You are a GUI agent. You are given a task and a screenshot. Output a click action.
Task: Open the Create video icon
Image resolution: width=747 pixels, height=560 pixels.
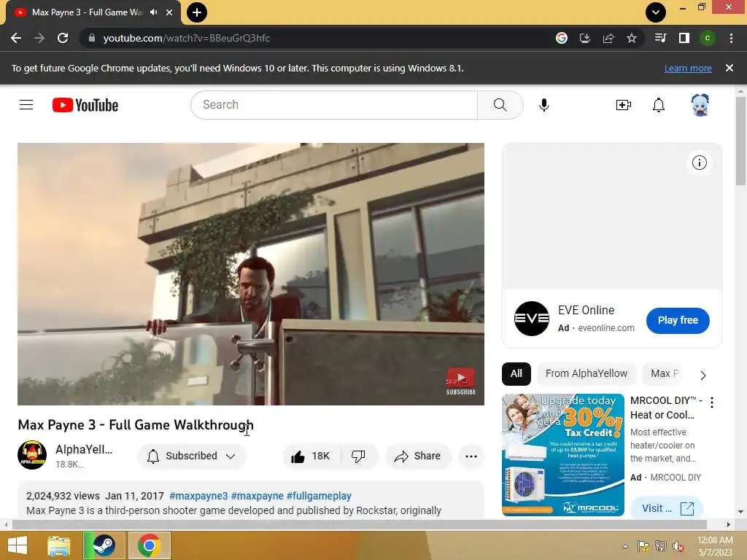coord(623,105)
